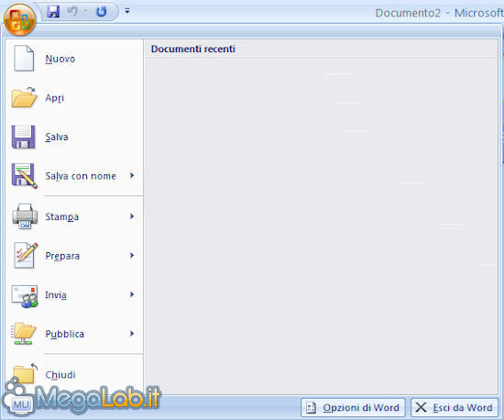Viewport: 504px width, 420px height.
Task: Expand the Salva con nome submenu arrow
Action: point(132,175)
